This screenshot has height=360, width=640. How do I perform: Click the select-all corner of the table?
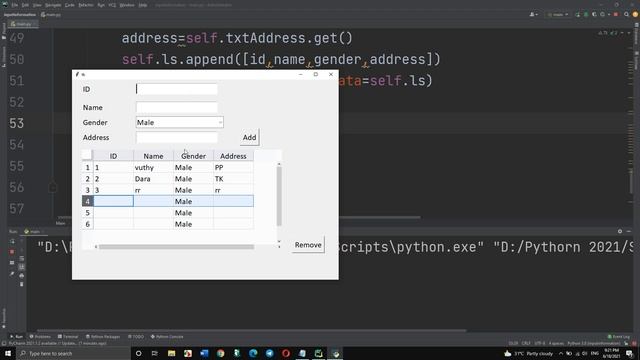(x=87, y=155)
